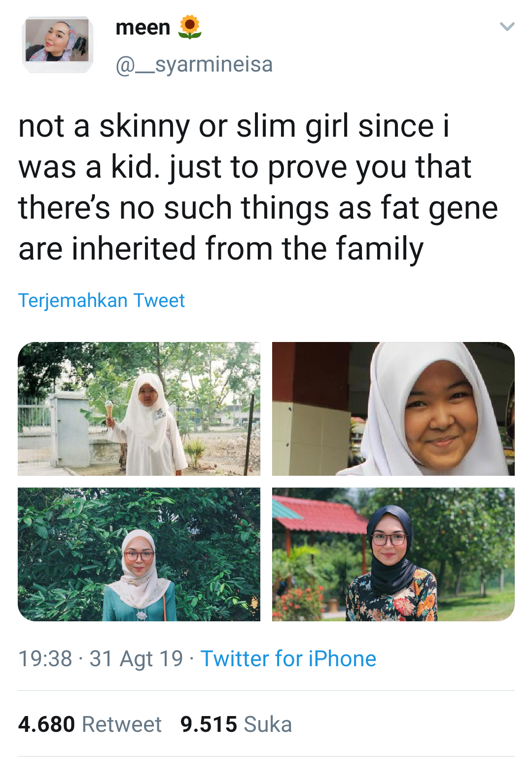Open close-up white hijab photo

pos(393,409)
